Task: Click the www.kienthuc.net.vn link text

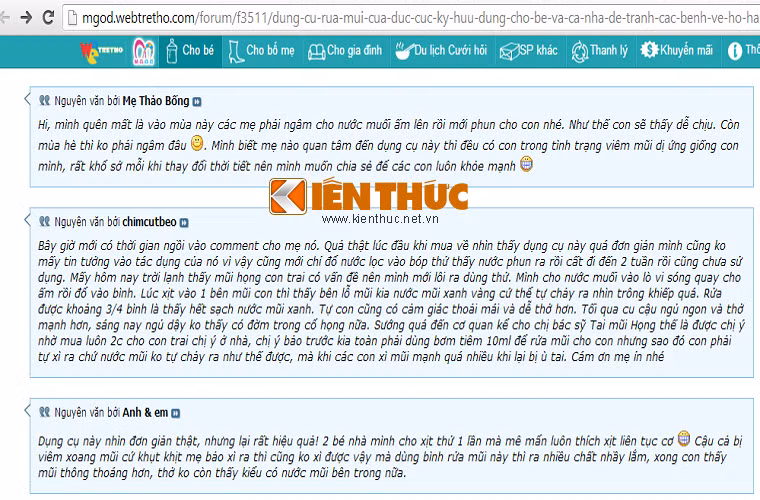Action: tap(380, 219)
